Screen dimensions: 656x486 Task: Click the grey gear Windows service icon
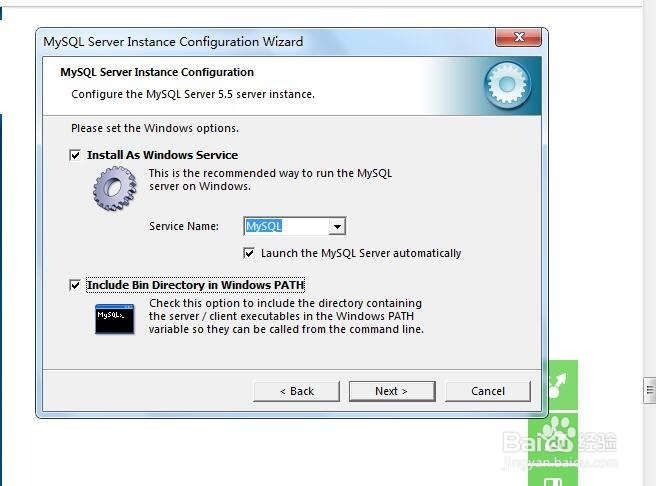115,188
